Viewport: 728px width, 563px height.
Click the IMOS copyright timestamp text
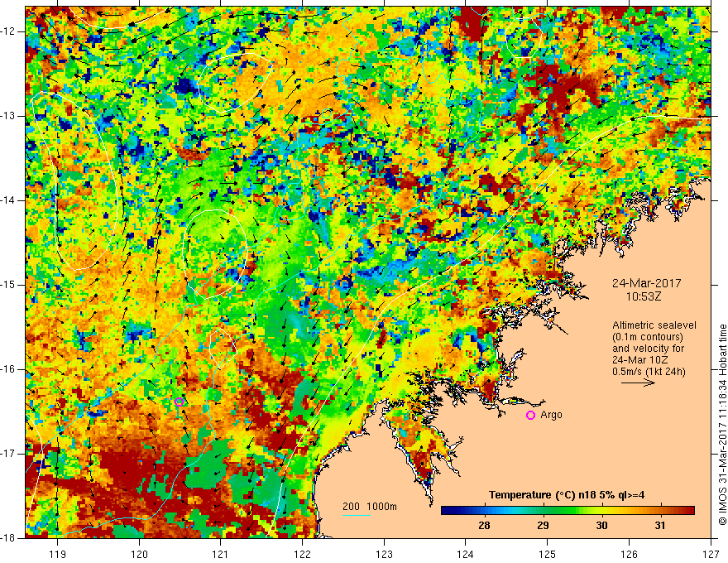[x=722, y=425]
